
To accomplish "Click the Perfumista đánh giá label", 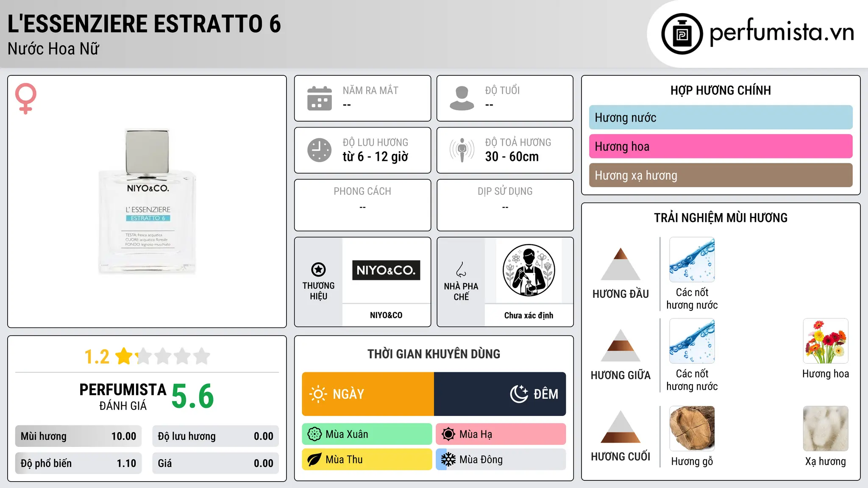I will [x=123, y=396].
